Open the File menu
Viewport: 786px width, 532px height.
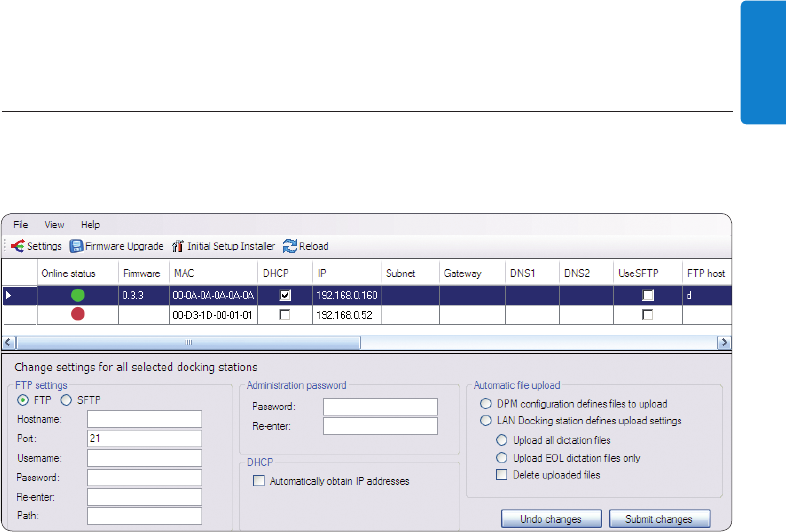pos(21,225)
